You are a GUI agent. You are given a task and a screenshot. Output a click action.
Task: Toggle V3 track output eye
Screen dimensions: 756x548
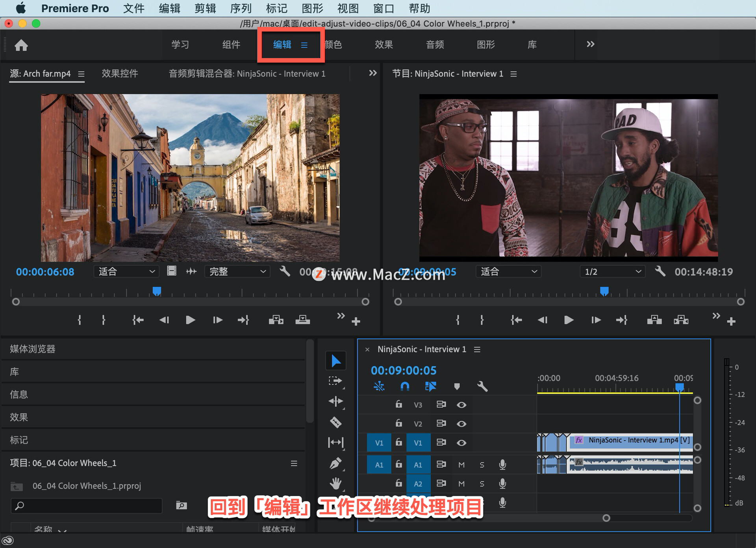461,405
